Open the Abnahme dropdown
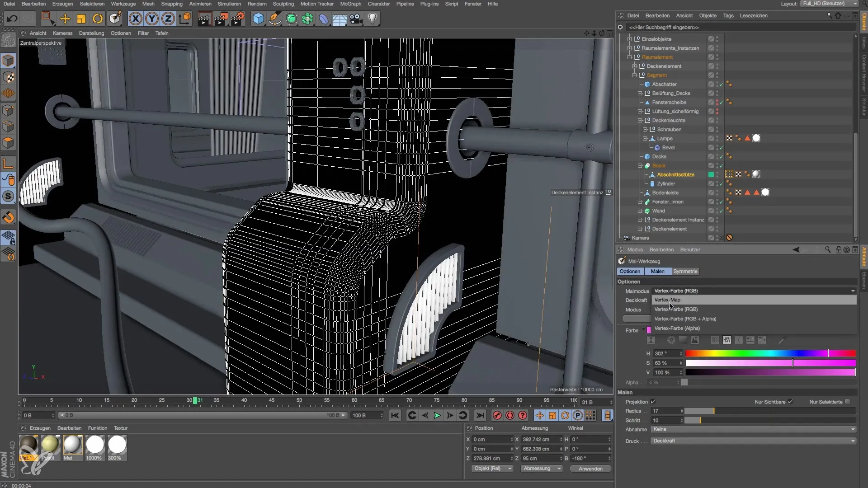The height and width of the screenshot is (488, 868). click(x=754, y=429)
